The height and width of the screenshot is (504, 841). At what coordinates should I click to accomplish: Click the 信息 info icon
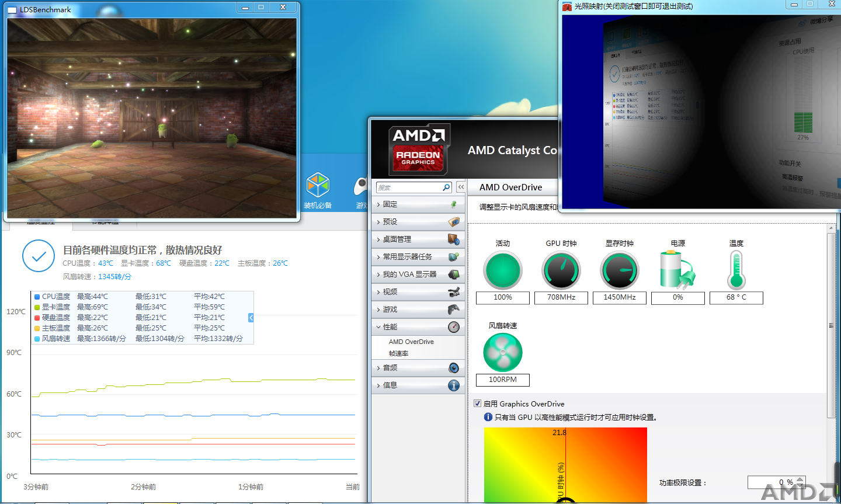454,385
